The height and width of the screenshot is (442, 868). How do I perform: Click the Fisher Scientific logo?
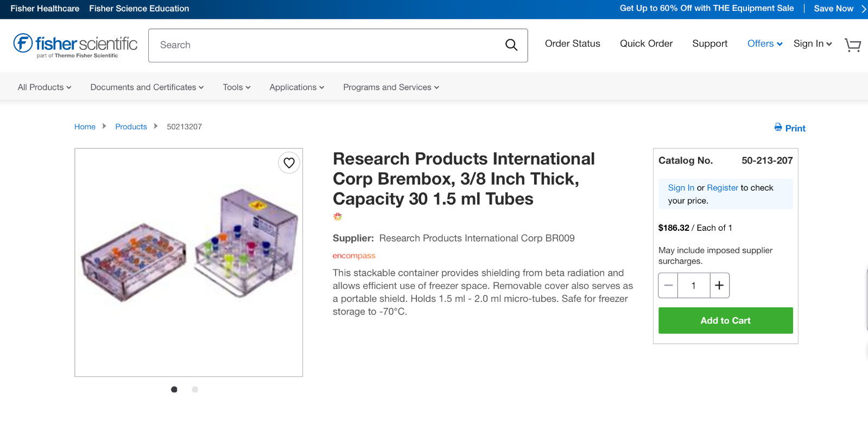pos(75,45)
